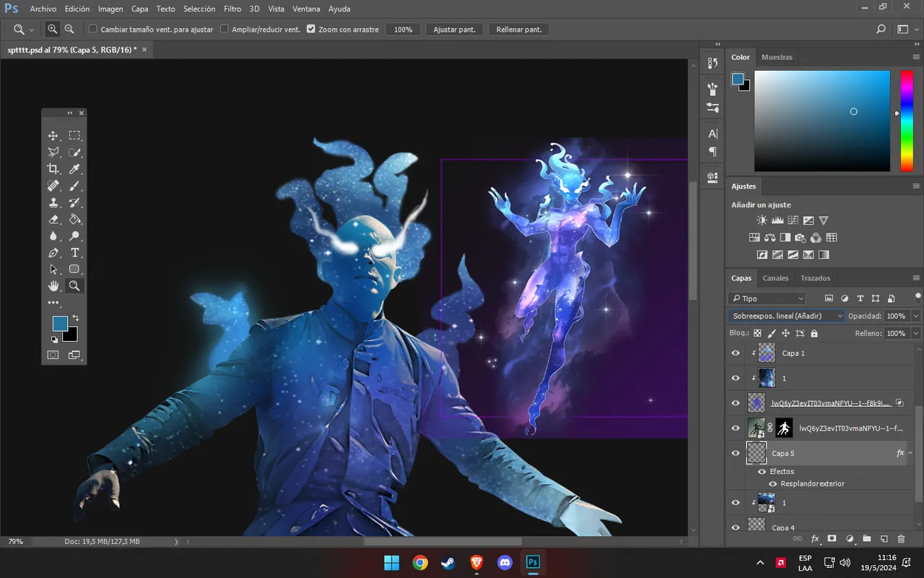Image resolution: width=924 pixels, height=578 pixels.
Task: Click the Rellenar pant. button
Action: pyautogui.click(x=519, y=30)
